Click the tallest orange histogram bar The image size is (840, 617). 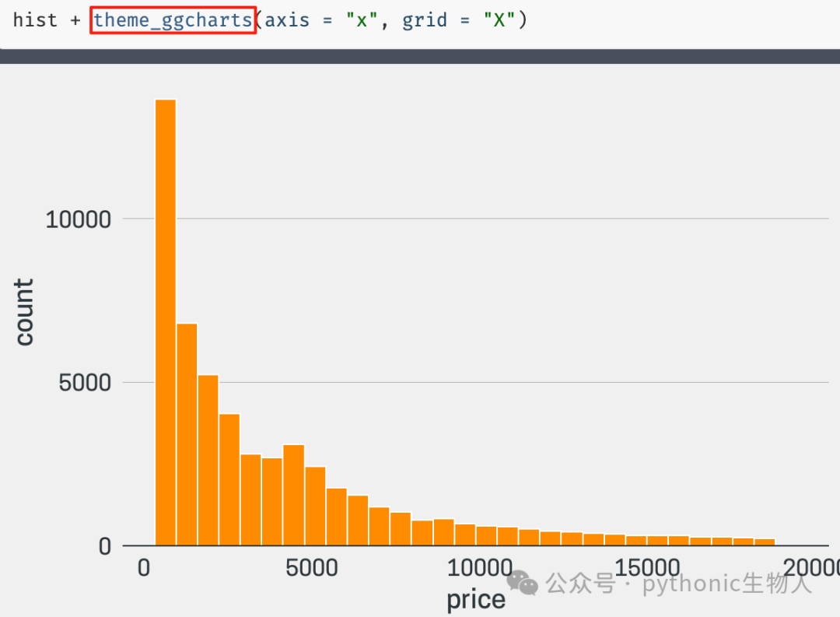(x=166, y=323)
